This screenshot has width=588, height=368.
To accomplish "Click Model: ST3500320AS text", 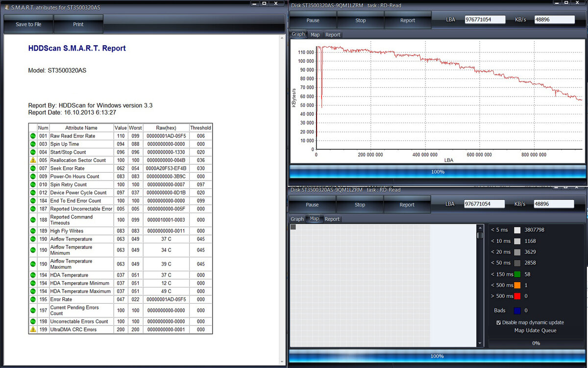I will [x=57, y=70].
